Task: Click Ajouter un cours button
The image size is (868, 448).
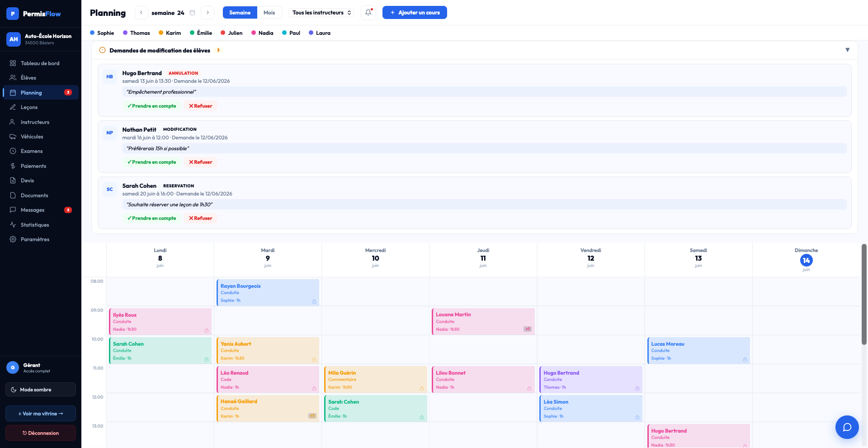Action: point(415,13)
